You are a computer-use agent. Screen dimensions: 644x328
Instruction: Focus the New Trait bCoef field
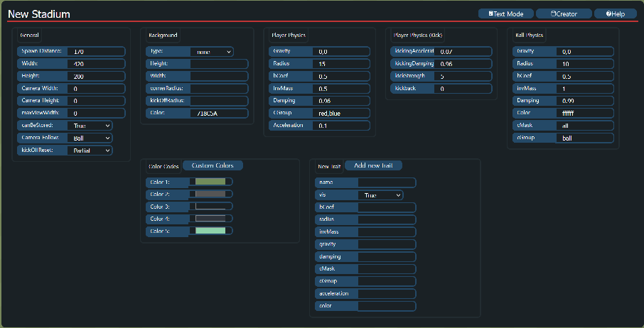tap(387, 207)
